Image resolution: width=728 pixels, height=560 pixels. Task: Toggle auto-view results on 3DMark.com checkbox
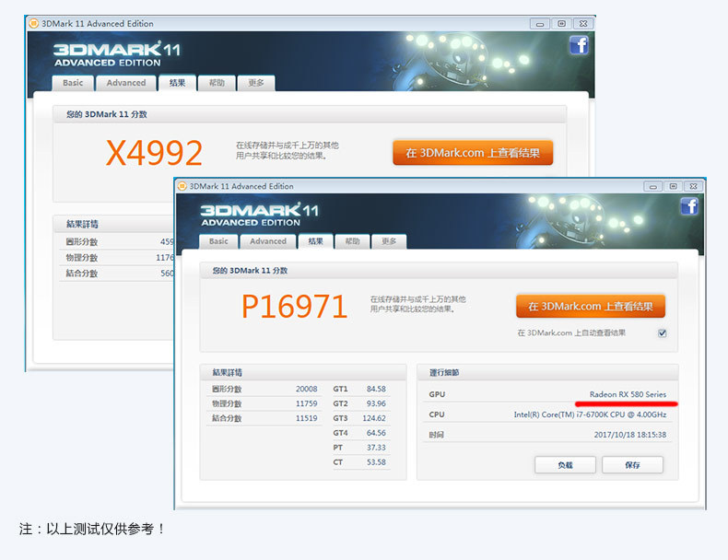tap(663, 332)
